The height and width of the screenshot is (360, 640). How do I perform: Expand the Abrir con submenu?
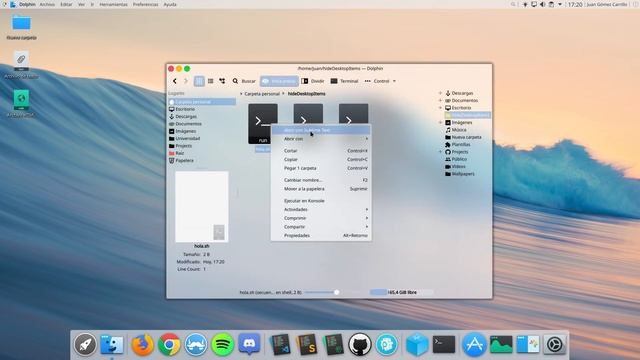(321, 139)
